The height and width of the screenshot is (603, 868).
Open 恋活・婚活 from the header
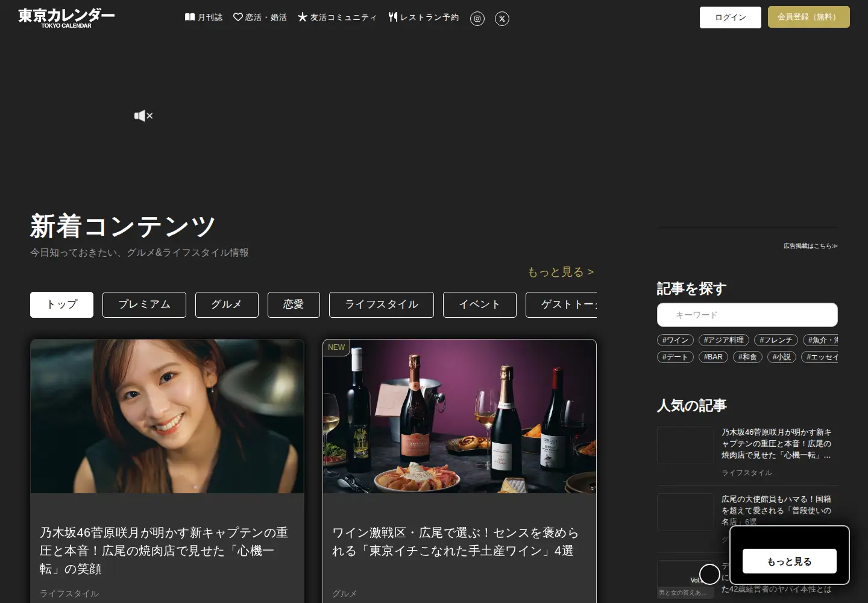click(260, 17)
